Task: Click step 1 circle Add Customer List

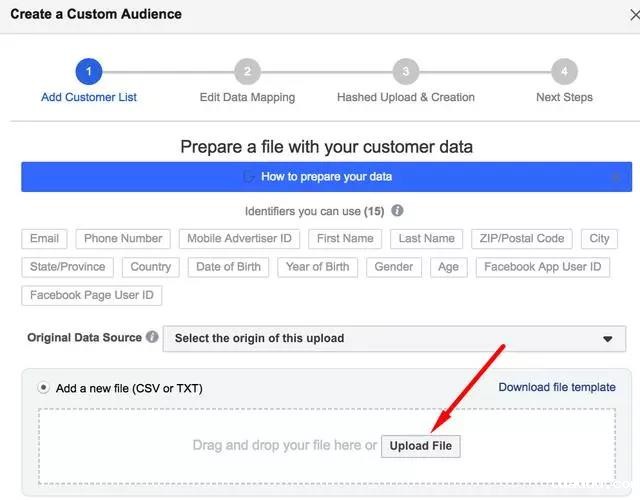Action: click(x=88, y=72)
